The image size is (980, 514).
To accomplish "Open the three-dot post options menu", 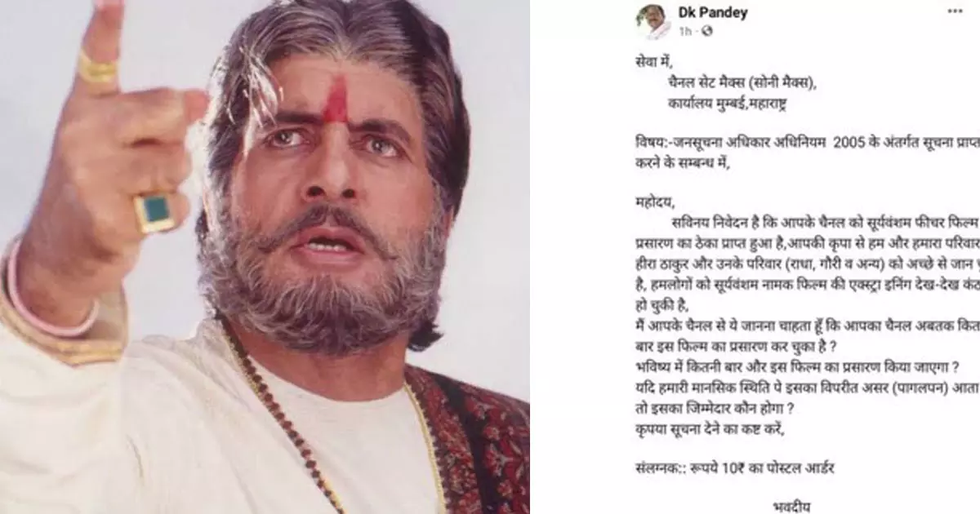I will (954, 12).
